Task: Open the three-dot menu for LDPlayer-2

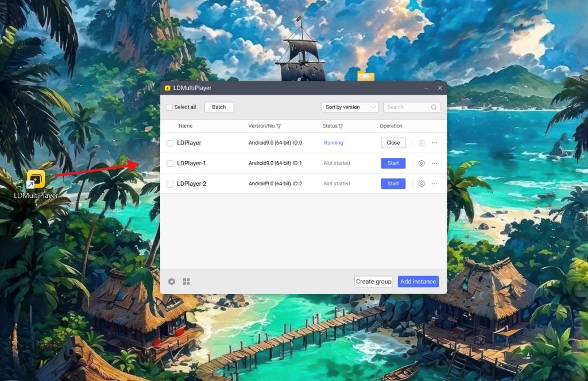Action: [435, 184]
